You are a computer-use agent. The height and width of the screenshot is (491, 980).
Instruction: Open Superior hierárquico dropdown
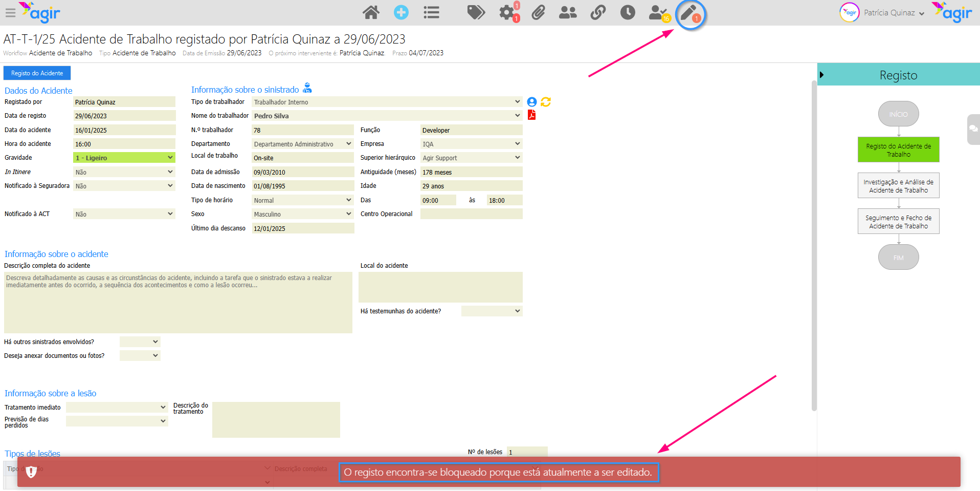click(x=472, y=158)
